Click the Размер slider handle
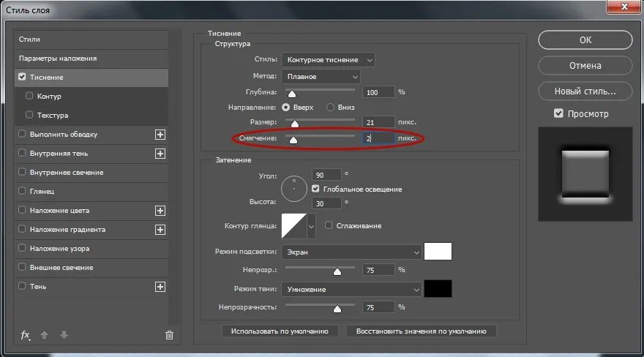The image size is (644, 357). click(x=295, y=124)
